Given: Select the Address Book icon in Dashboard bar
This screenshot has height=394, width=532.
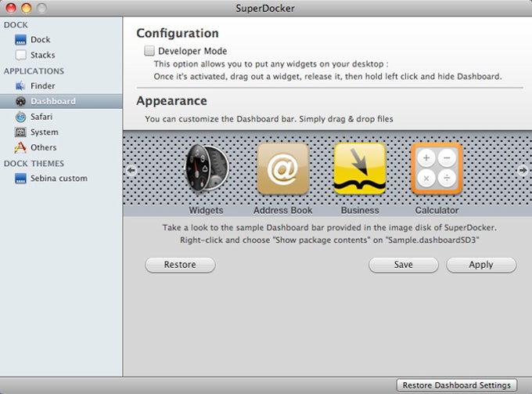Looking at the screenshot, I should [x=283, y=168].
